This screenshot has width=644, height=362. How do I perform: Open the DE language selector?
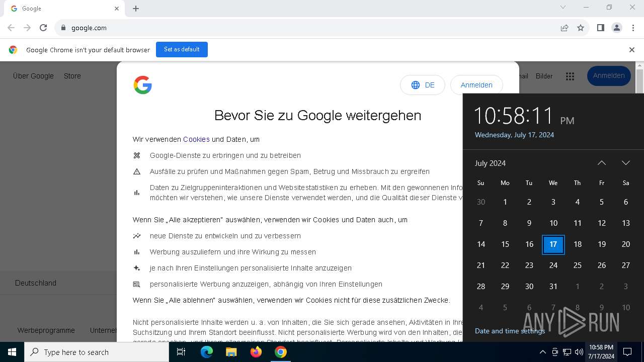click(423, 85)
